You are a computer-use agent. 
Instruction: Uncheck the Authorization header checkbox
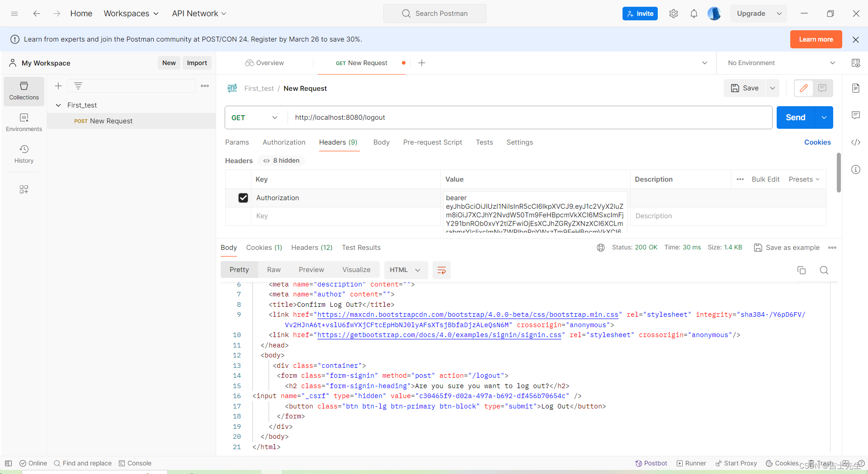(243, 198)
